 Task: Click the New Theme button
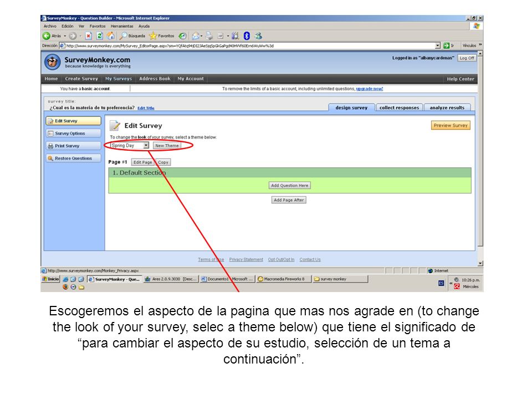coord(167,146)
